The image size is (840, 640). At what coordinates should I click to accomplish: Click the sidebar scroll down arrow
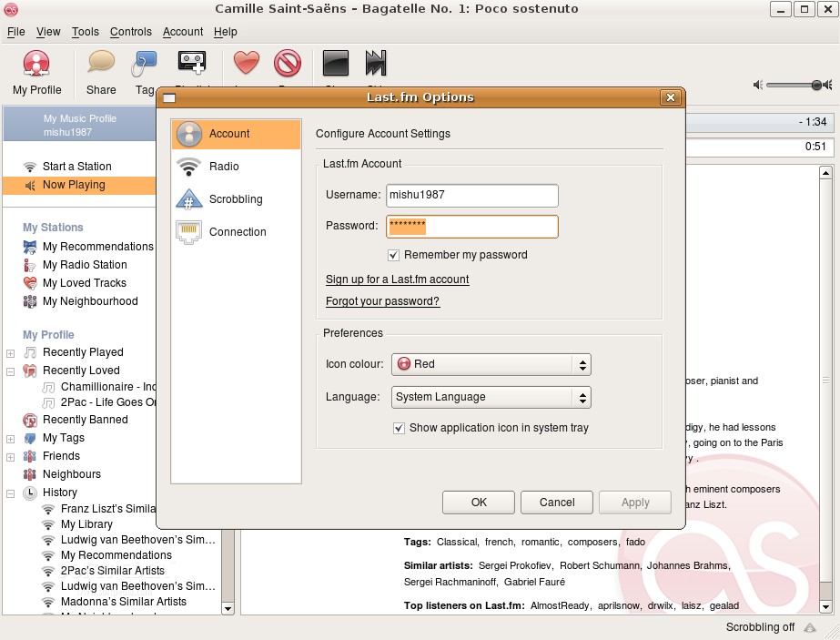coord(228,608)
